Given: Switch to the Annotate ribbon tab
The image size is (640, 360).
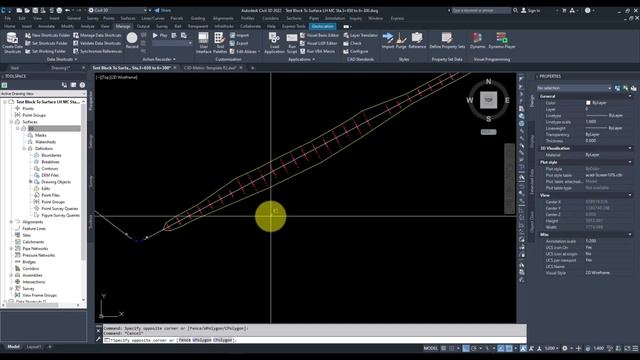Looking at the screenshot, I should click(x=46, y=26).
